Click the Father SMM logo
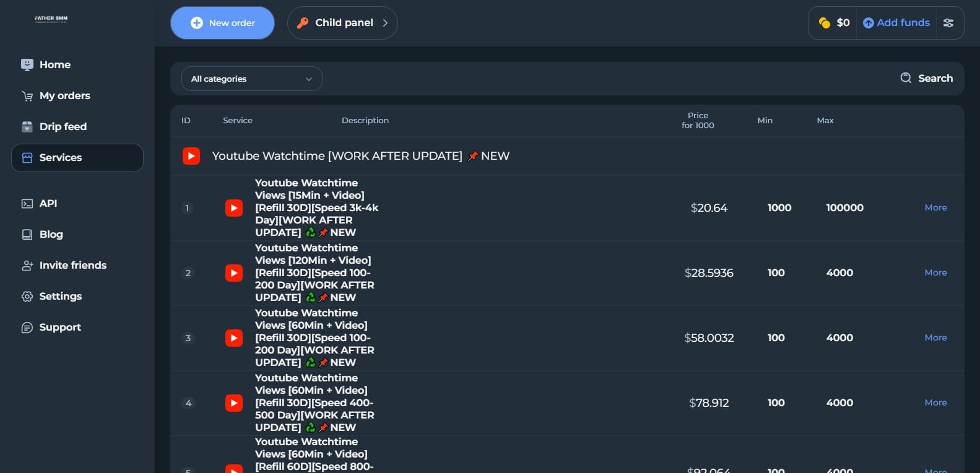 point(51,19)
